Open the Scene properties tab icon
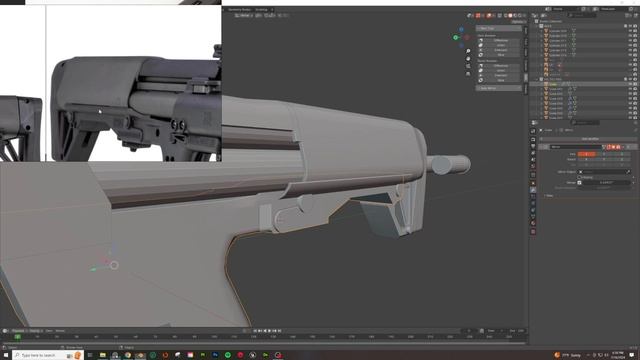The height and width of the screenshot is (360, 640). tap(533, 160)
